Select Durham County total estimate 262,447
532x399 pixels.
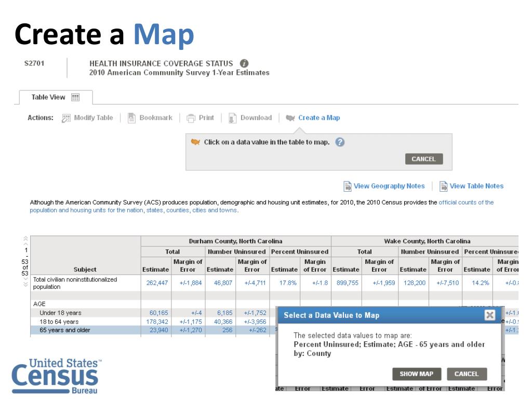(156, 283)
